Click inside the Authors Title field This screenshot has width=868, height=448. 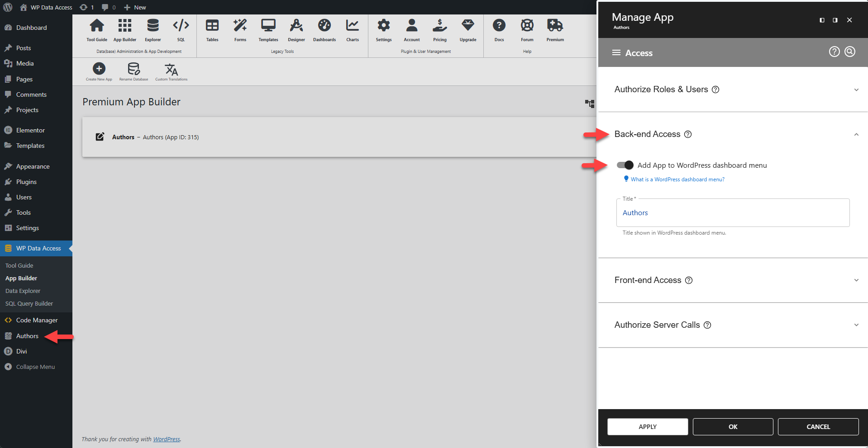732,212
